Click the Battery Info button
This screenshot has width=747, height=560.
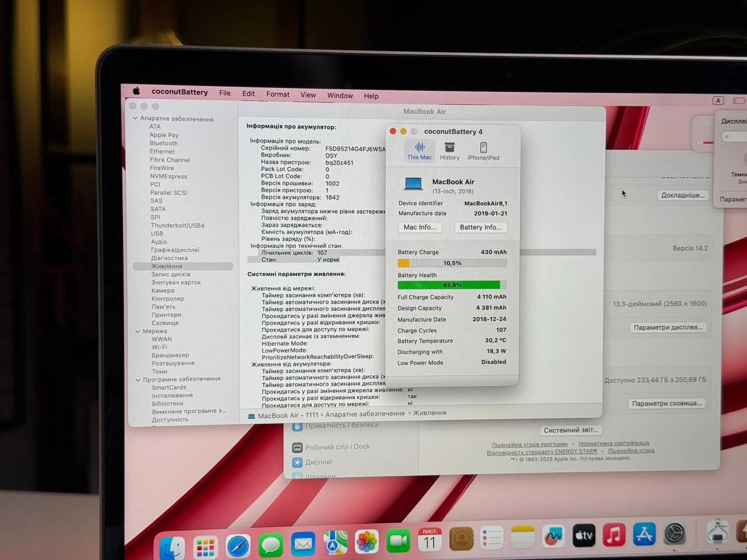(x=480, y=227)
